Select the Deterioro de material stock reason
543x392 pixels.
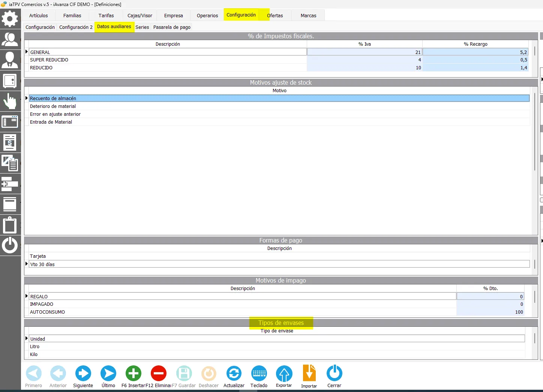(279, 106)
